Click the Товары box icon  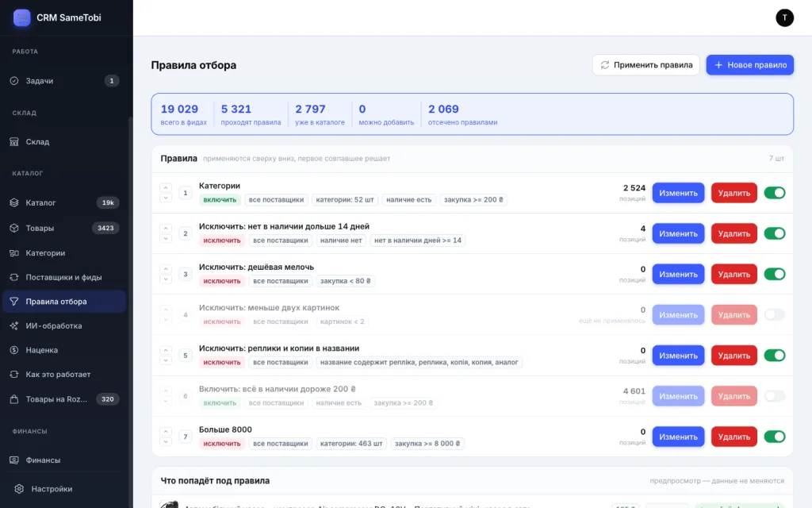click(x=14, y=228)
